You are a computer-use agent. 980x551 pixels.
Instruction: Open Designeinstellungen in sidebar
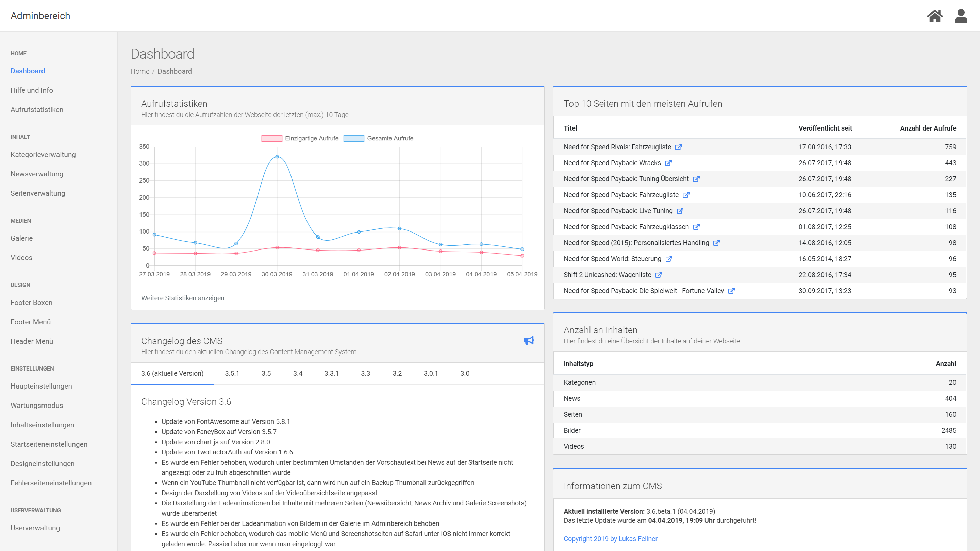43,464
